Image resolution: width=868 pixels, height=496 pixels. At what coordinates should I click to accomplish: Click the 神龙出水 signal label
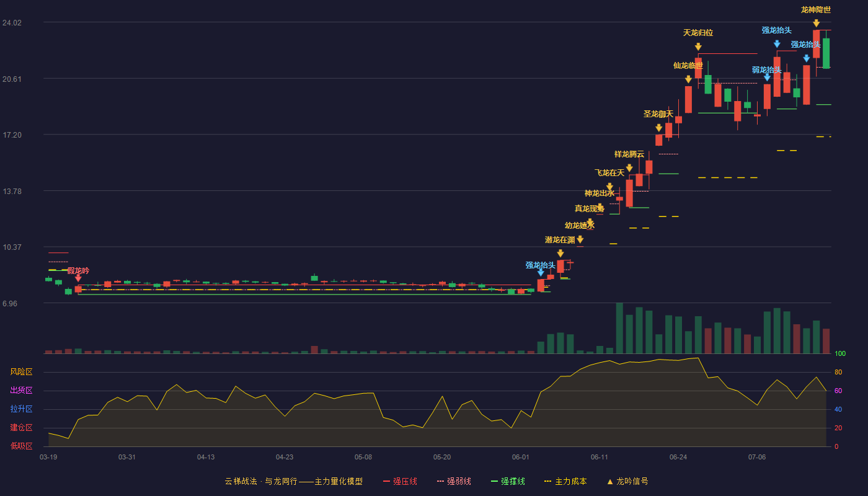pyautogui.click(x=600, y=193)
